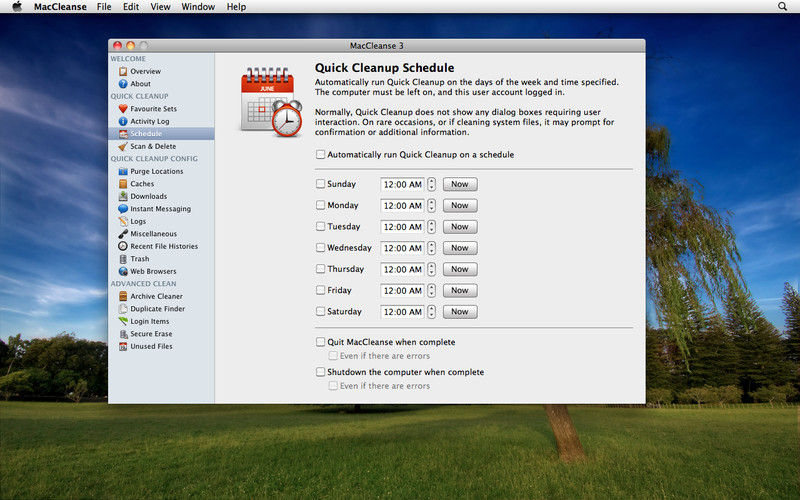Click the Saturday 12:00 AM time field
Image resolution: width=800 pixels, height=500 pixels.
[403, 312]
